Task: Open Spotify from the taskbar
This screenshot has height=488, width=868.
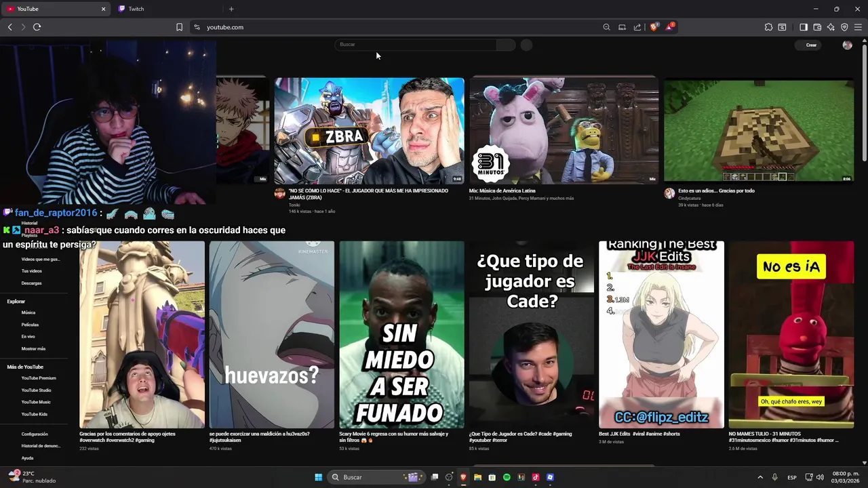Action: [x=507, y=477]
